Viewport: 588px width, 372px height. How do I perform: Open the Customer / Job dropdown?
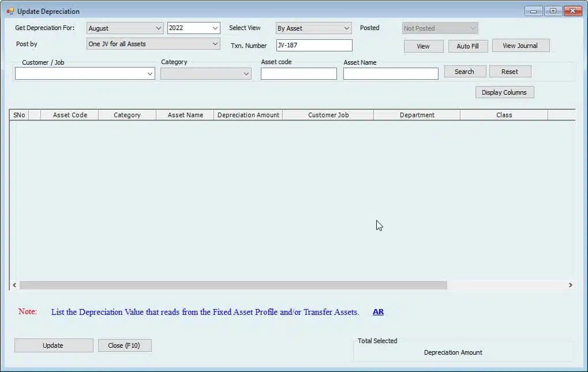tap(85, 73)
